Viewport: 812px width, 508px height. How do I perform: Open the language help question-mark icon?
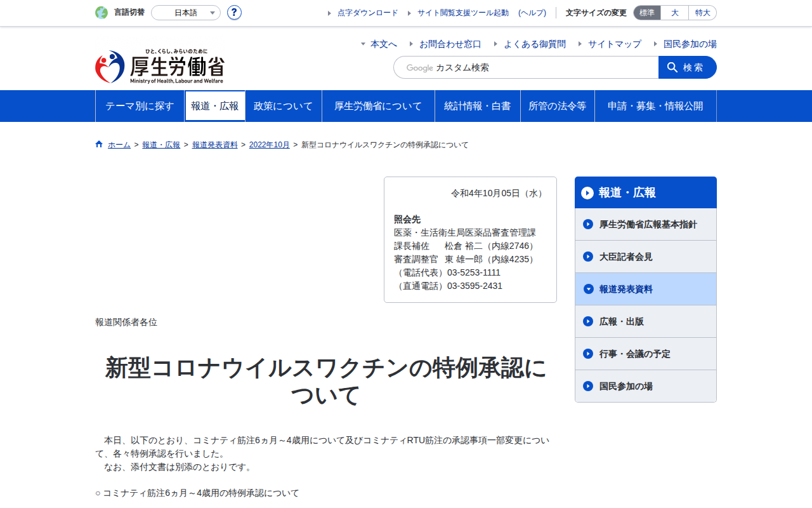click(x=234, y=13)
